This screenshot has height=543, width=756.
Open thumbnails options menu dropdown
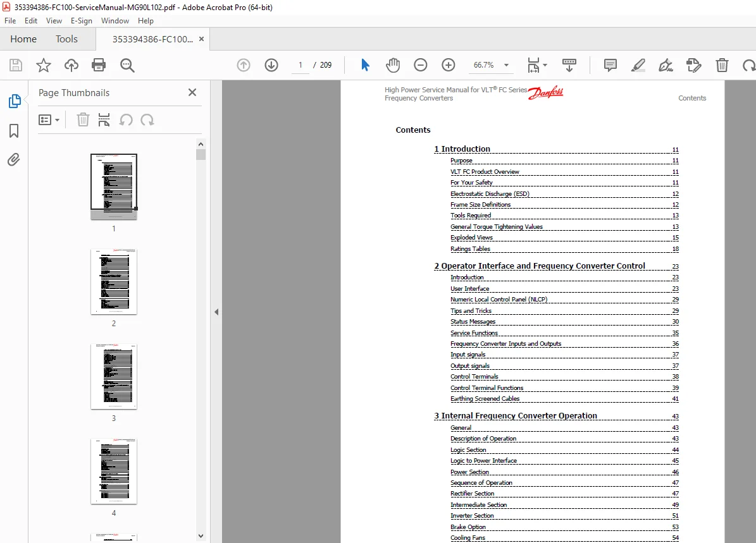coord(49,119)
